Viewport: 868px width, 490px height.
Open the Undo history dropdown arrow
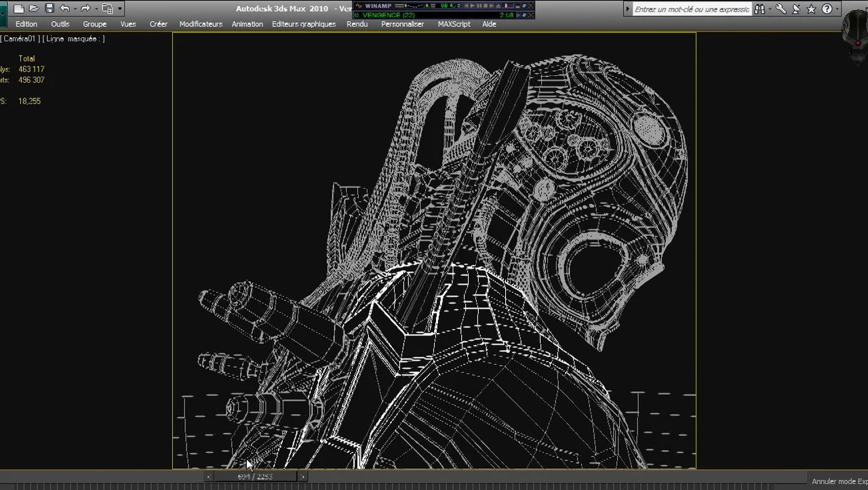tap(75, 9)
